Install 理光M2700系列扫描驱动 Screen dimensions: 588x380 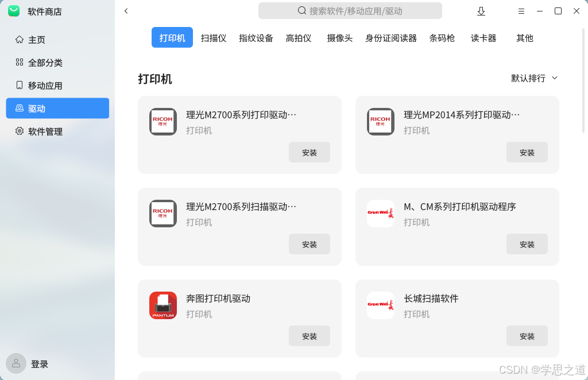point(310,244)
